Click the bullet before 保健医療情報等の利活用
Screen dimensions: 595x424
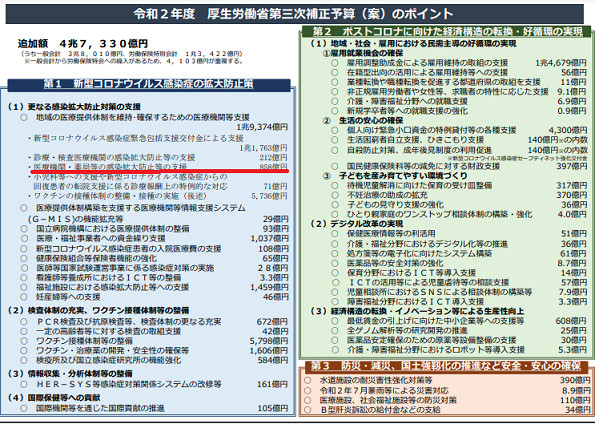point(334,234)
